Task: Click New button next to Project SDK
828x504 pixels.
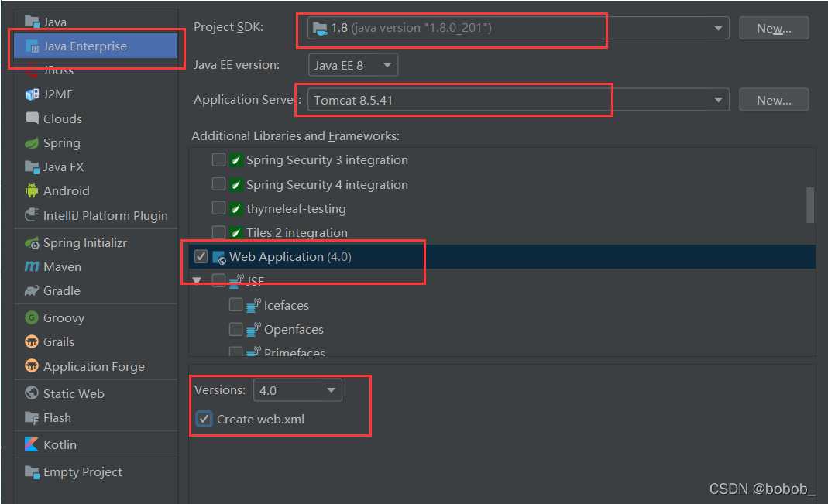Action: (x=774, y=28)
